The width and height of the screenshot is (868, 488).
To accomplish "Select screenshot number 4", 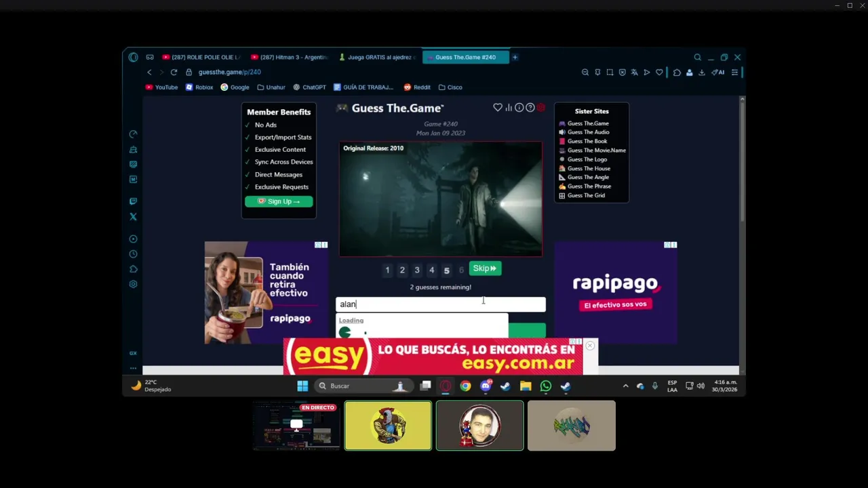I will [x=431, y=270].
